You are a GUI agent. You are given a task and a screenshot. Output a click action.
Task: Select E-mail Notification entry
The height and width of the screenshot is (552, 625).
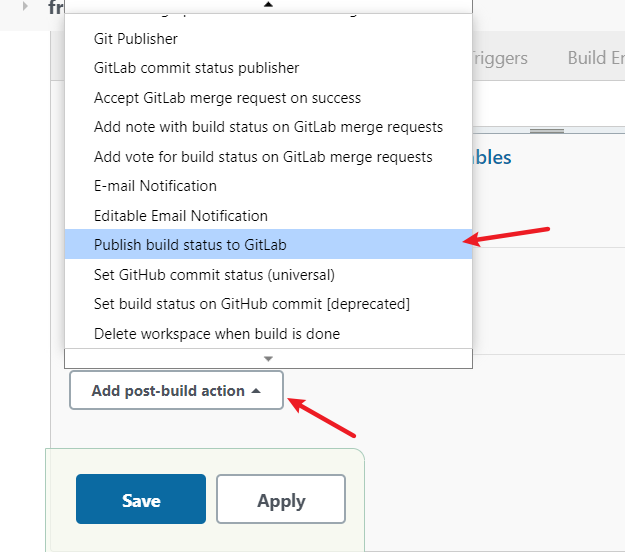point(268,186)
